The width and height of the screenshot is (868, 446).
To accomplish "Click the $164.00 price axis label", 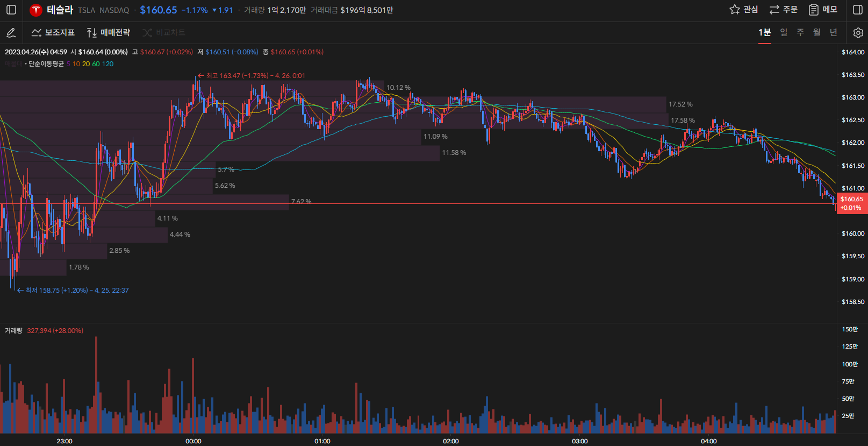I will point(853,52).
